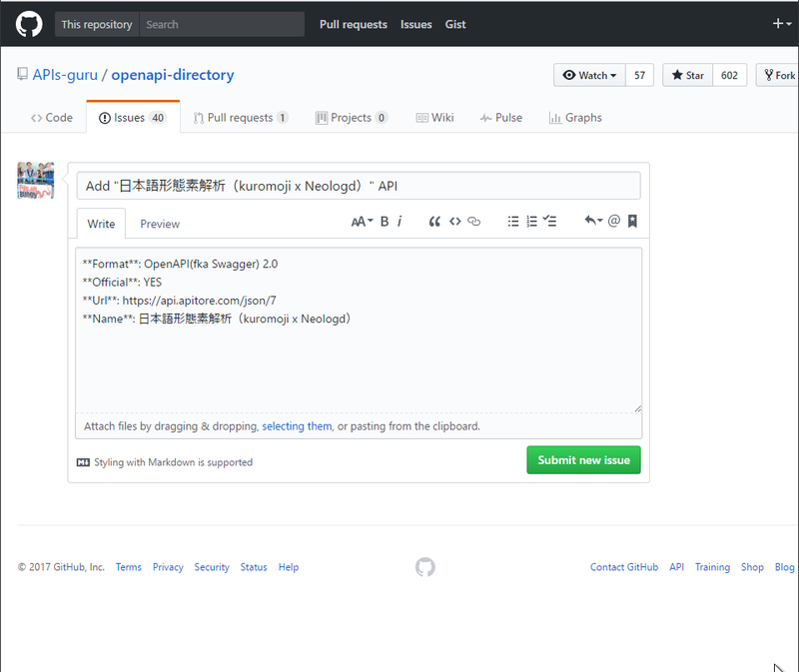Add a link with the chain icon

tap(473, 222)
